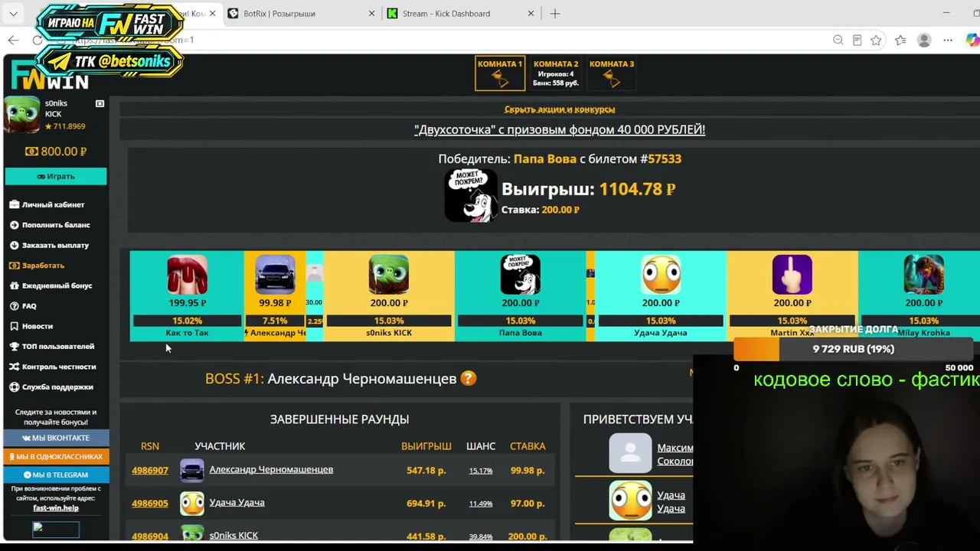Screen dimensions: 980x551
Task: Click Скрыть акции и конкурсы link
Action: tap(560, 109)
